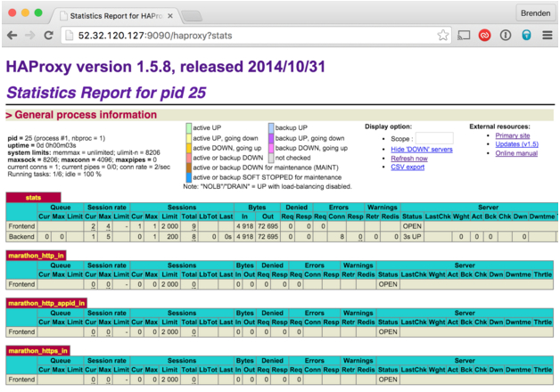This screenshot has width=560, height=392.
Task: Open the info circle extension icon
Action: tap(506, 36)
